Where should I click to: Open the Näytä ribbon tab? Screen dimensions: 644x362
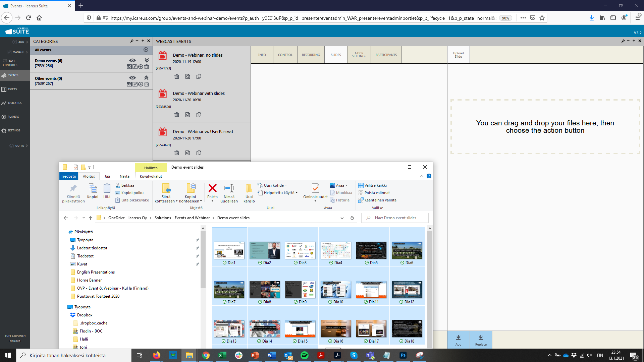(x=124, y=176)
